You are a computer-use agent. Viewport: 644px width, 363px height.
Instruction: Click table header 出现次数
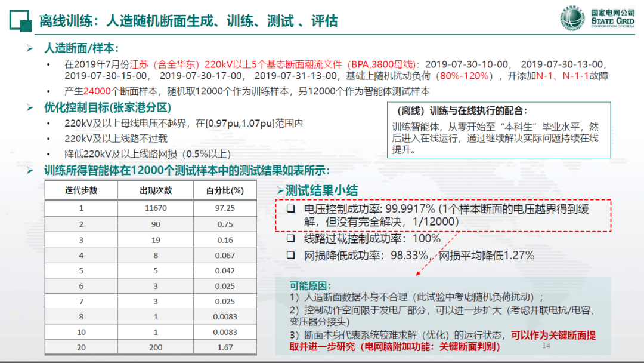pos(156,190)
